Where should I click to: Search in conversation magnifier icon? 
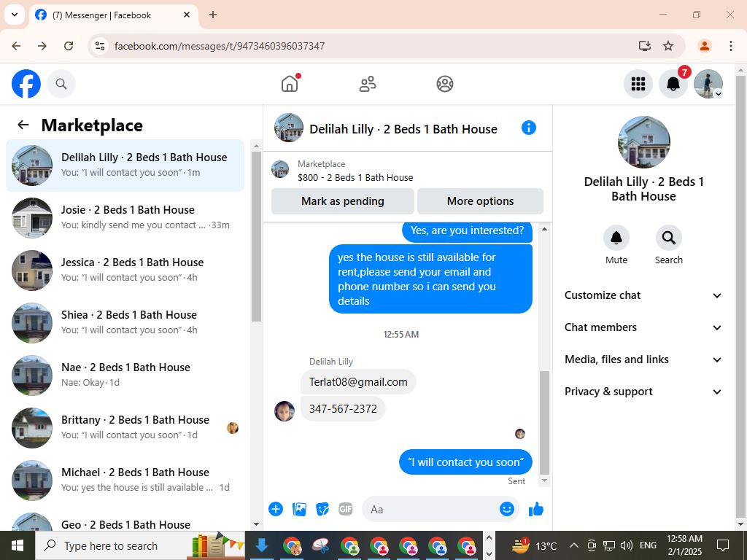coord(668,238)
